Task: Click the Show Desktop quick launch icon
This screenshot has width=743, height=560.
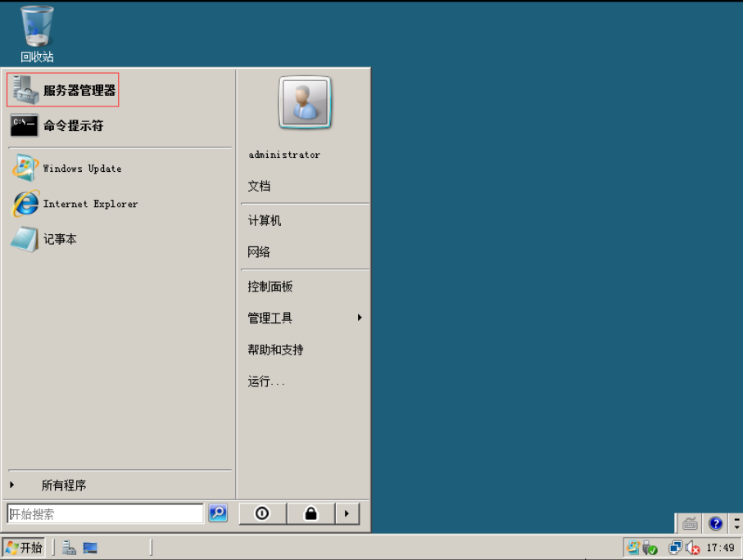Action: [x=90, y=549]
